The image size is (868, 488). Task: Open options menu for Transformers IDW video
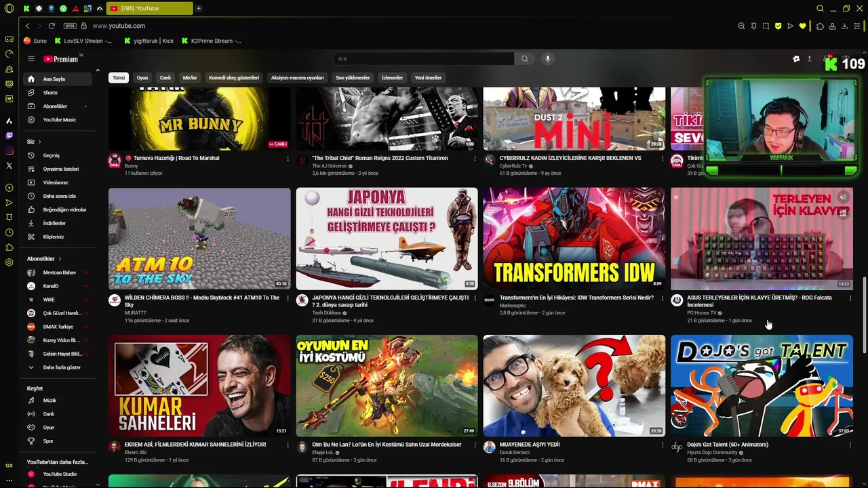click(x=663, y=298)
